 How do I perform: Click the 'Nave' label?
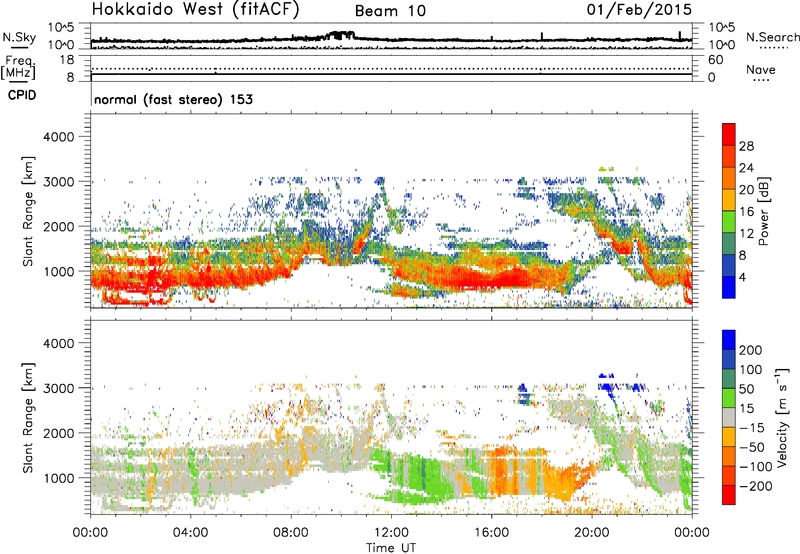point(761,69)
